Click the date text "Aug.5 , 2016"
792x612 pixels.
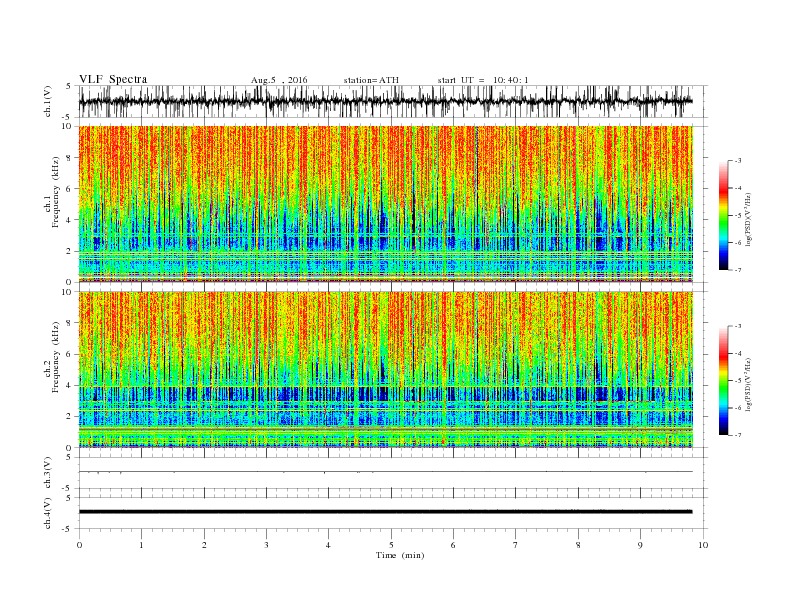coord(279,80)
